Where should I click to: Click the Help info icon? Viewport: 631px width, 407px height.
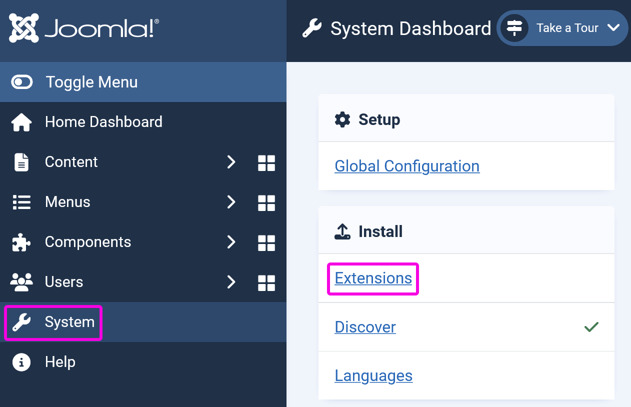coord(21,362)
